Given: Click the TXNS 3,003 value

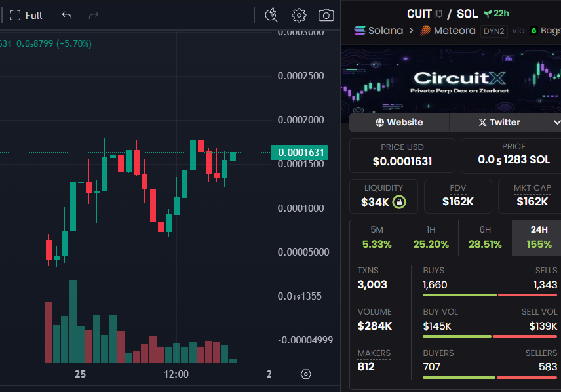Looking at the screenshot, I should coord(372,284).
